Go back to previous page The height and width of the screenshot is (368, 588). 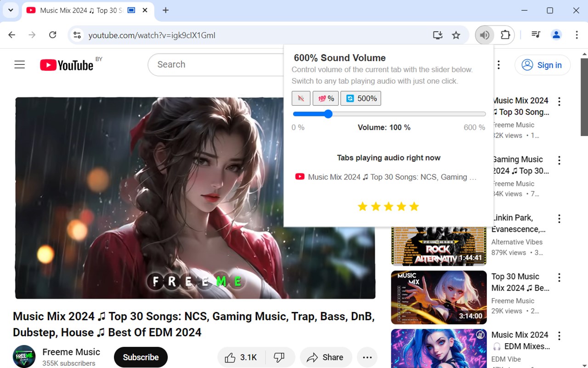[12, 35]
